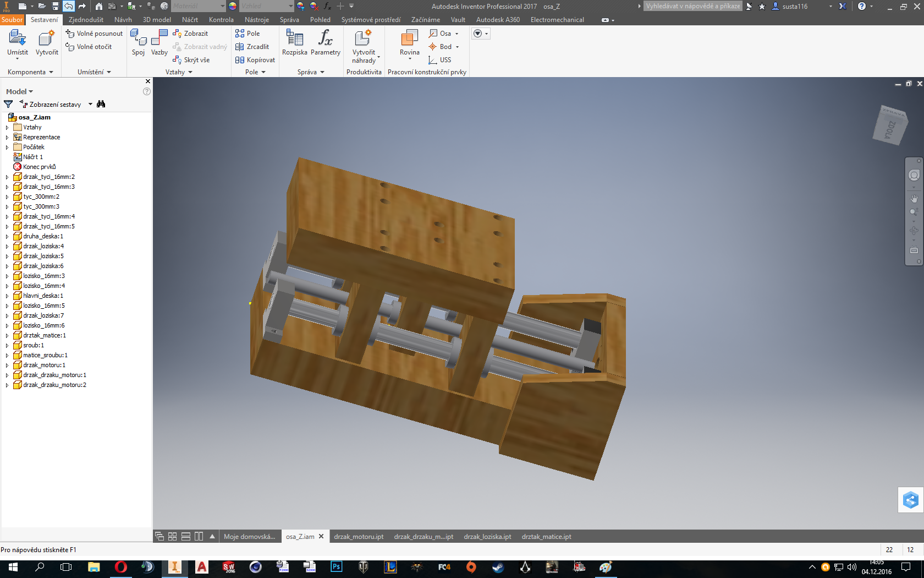Expand the Vztahy folder in browser
Screen dimensions: 924x578
pos(7,128)
